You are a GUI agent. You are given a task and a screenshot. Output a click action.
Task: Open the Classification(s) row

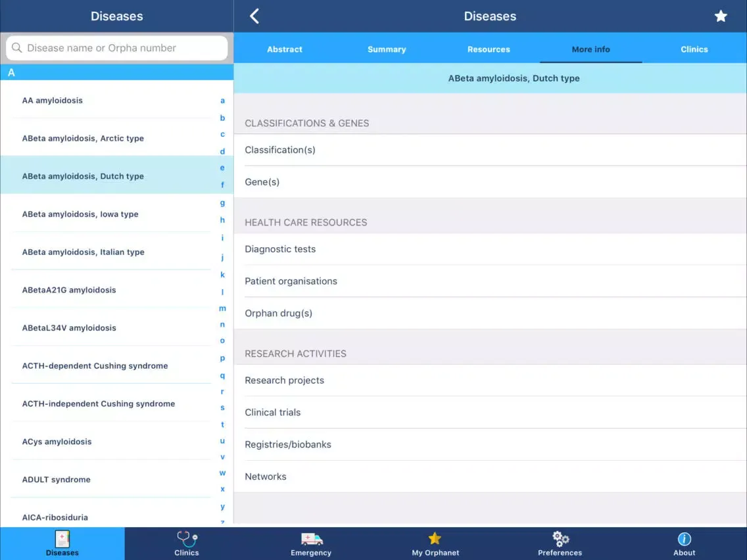tap(490, 150)
